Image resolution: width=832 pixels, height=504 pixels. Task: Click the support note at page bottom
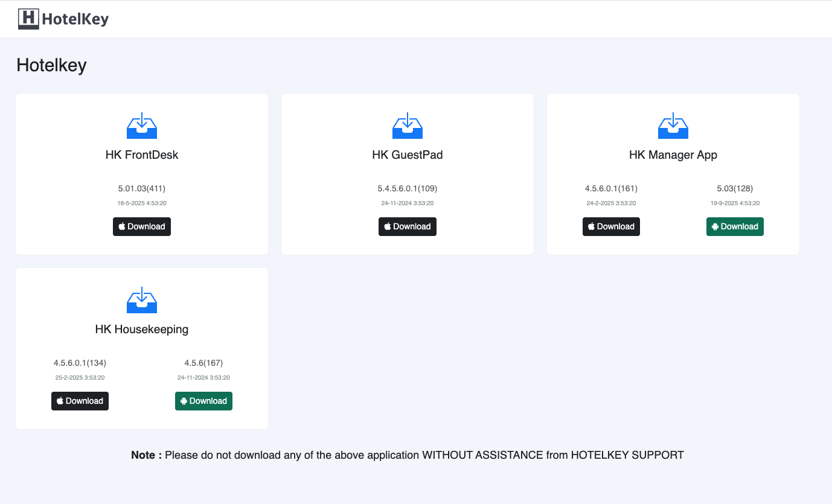tap(408, 455)
